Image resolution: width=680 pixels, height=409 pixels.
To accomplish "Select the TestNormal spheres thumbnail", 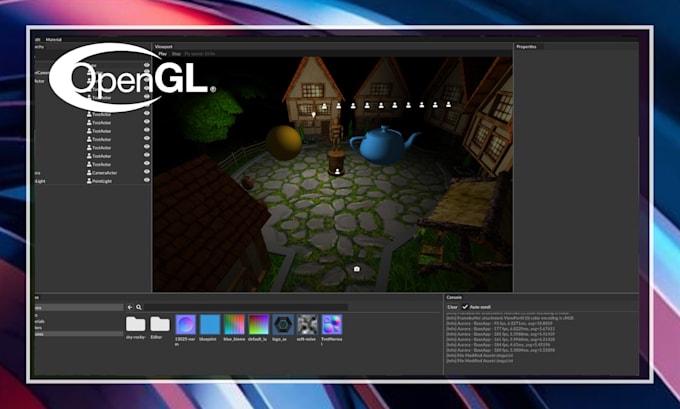I will [x=331, y=325].
